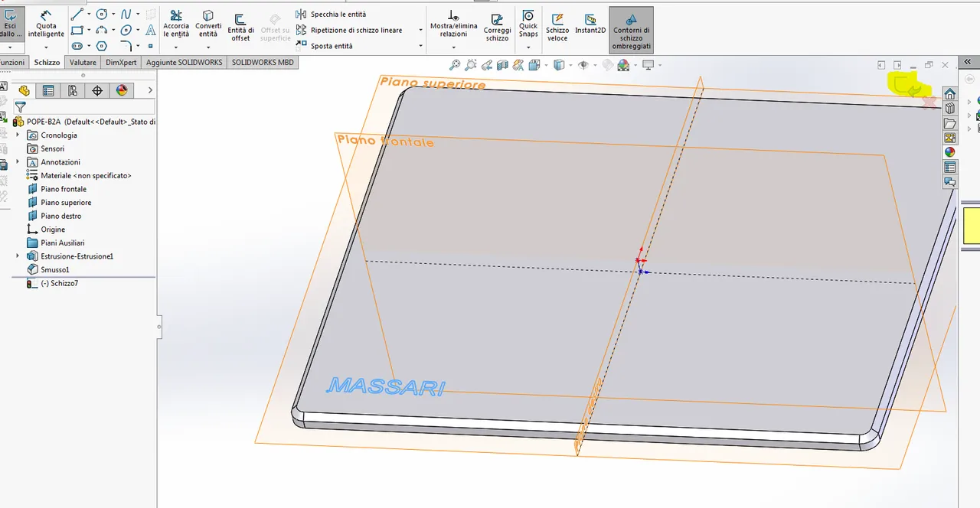Click Correggi schizzo tool
Image resolution: width=980 pixels, height=508 pixels.
(x=497, y=27)
